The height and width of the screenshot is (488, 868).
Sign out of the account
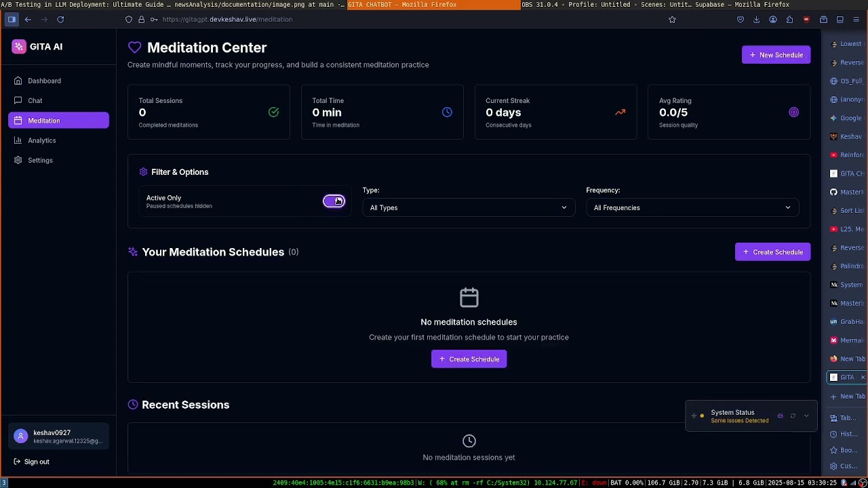(32, 462)
